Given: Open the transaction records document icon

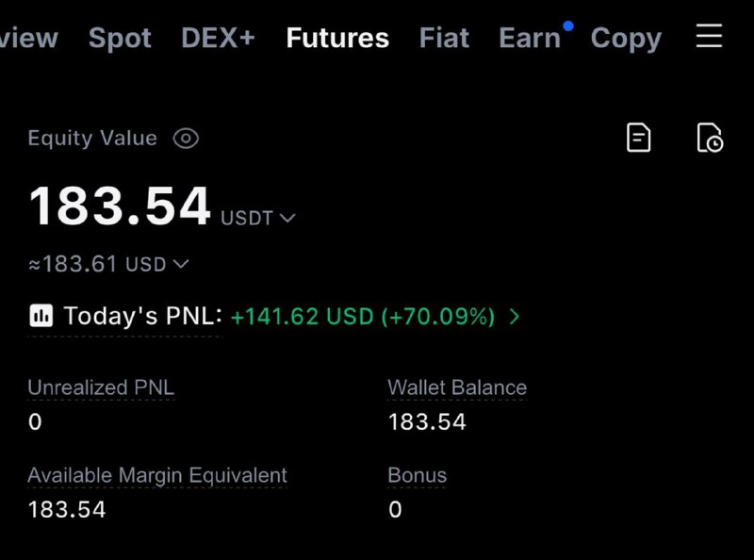Looking at the screenshot, I should click(639, 138).
